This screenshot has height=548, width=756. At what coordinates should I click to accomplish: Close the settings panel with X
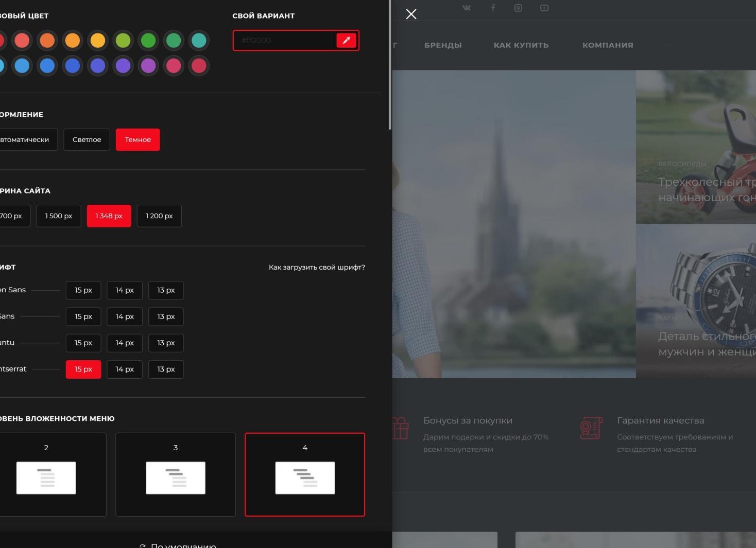click(411, 14)
